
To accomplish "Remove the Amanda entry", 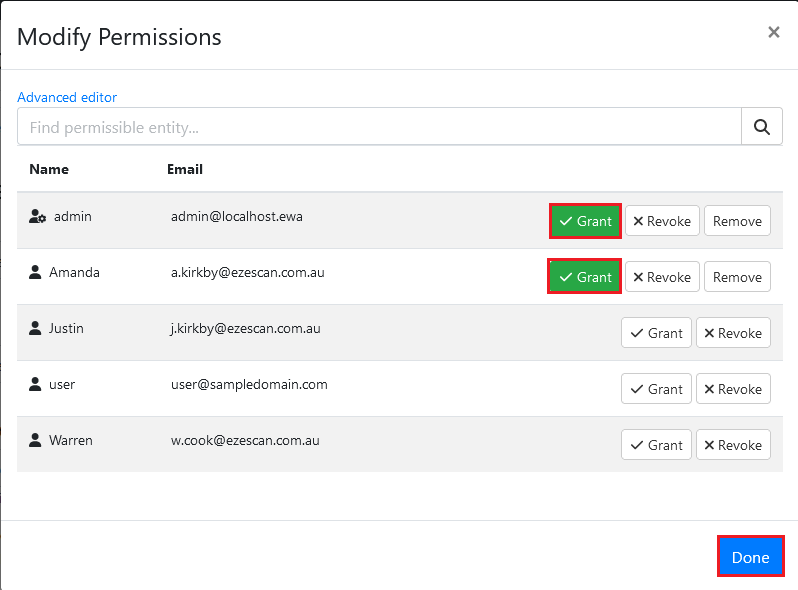I will [737, 277].
